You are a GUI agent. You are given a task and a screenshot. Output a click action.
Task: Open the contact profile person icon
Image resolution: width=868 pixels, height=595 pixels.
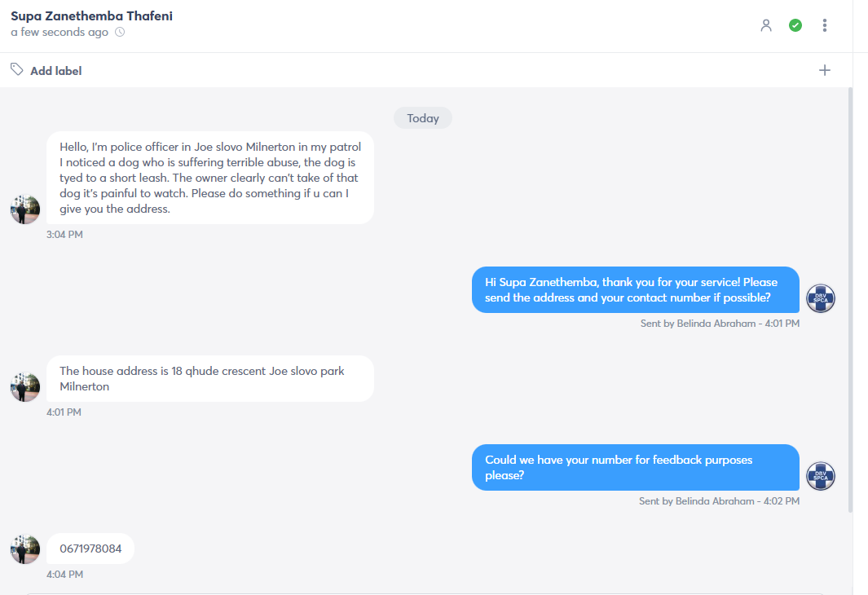(766, 25)
